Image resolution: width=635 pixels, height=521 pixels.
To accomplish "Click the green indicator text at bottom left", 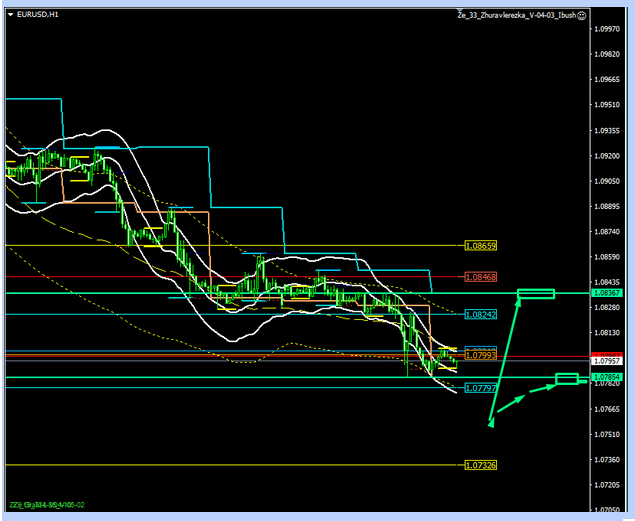I will click(x=48, y=503).
